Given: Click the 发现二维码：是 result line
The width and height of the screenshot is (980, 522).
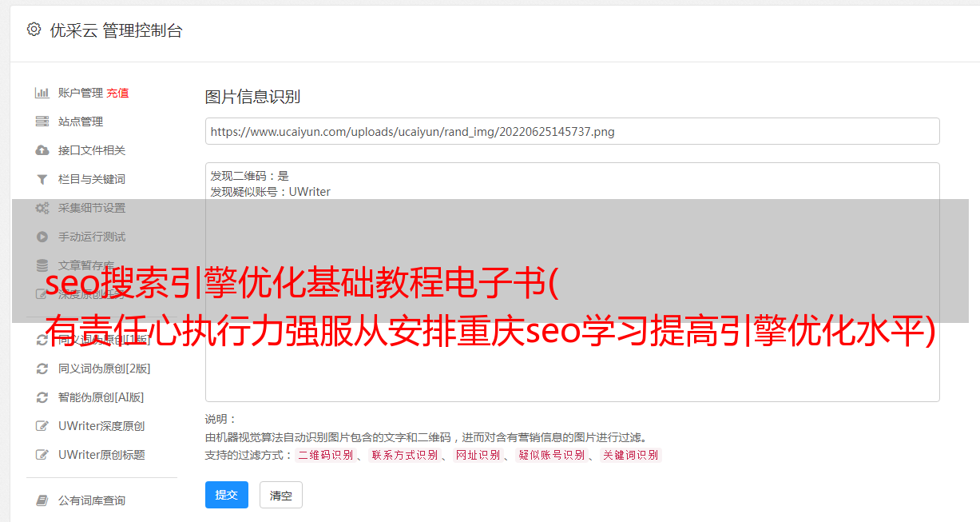Looking at the screenshot, I should [250, 176].
